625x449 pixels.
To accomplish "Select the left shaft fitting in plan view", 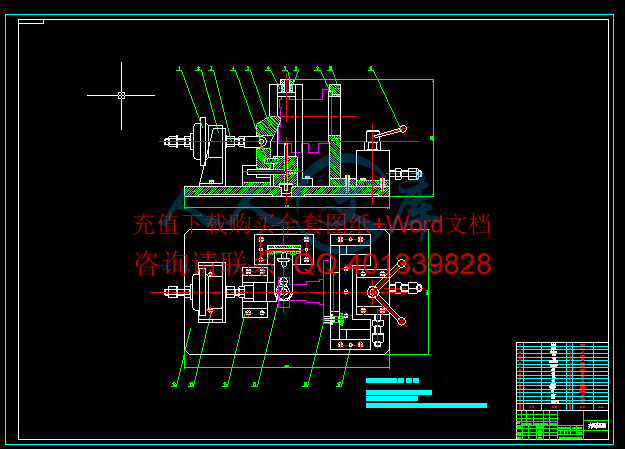I will click(178, 292).
